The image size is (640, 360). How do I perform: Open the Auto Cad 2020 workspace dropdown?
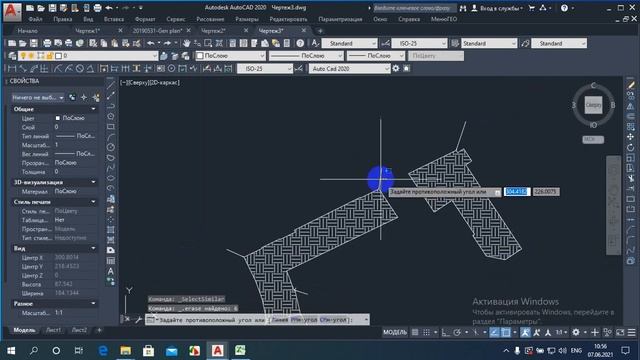[387, 69]
